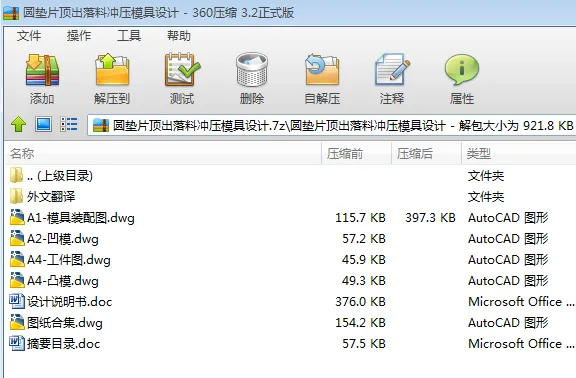Screen dimensions: 576x378
Task: Select file name 设计说明书.doc
Action: 69,302
